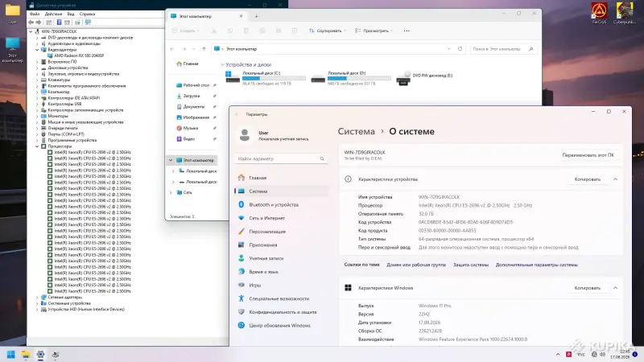Click the blue help icon in Device Manager toolbar
The image size is (644, 362).
point(59,23)
